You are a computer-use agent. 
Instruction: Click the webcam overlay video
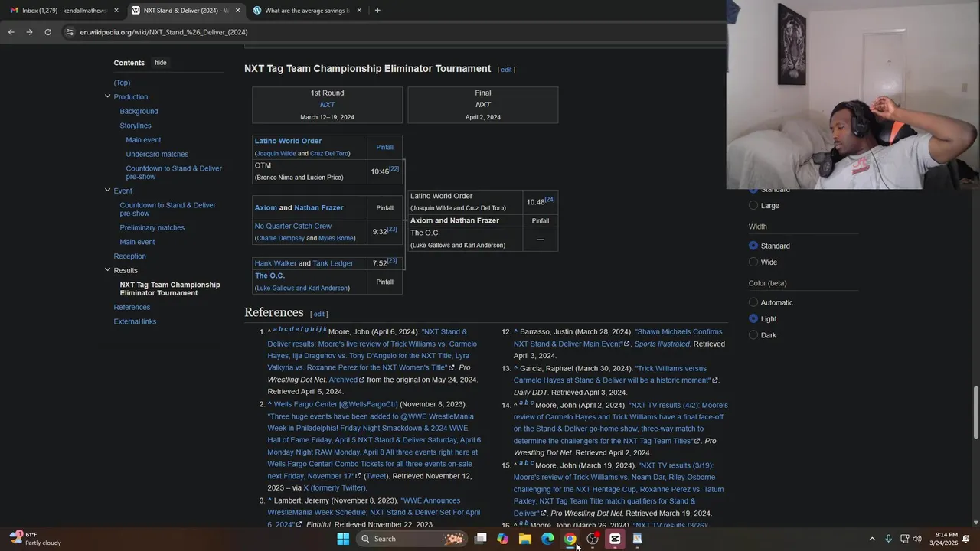pyautogui.click(x=853, y=94)
